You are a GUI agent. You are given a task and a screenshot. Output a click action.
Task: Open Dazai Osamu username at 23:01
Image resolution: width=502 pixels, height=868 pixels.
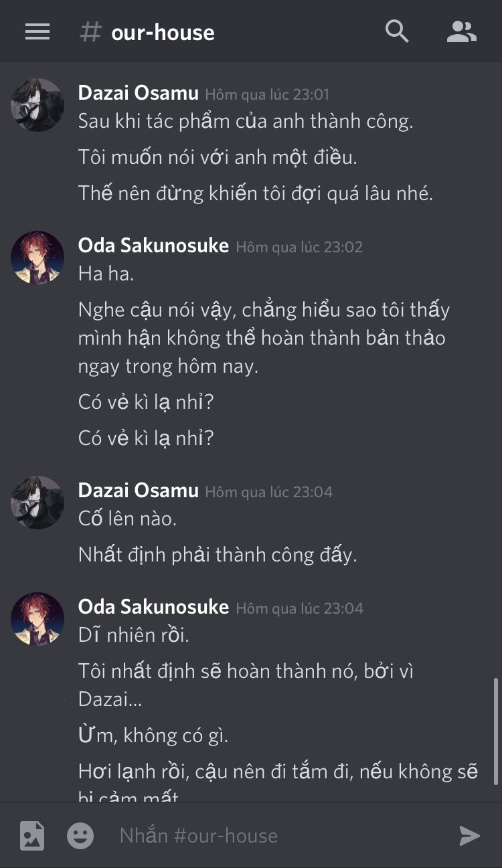[x=138, y=93]
